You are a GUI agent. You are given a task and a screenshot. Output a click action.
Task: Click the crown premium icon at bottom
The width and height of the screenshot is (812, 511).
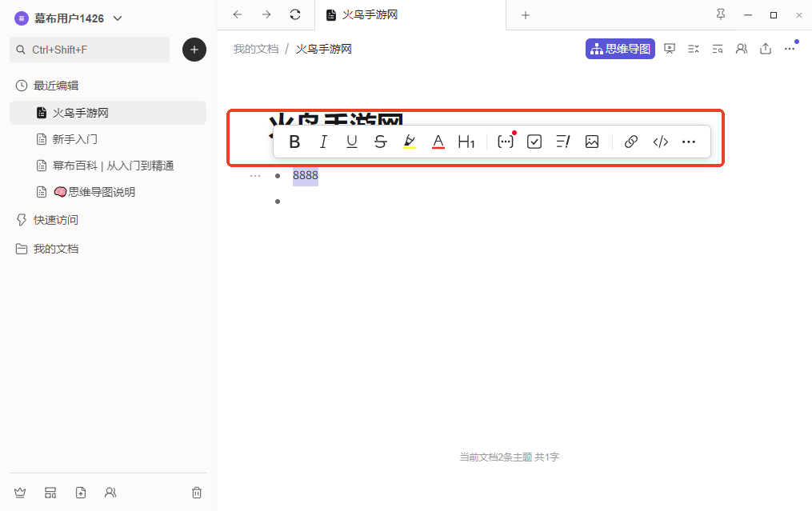pos(20,493)
